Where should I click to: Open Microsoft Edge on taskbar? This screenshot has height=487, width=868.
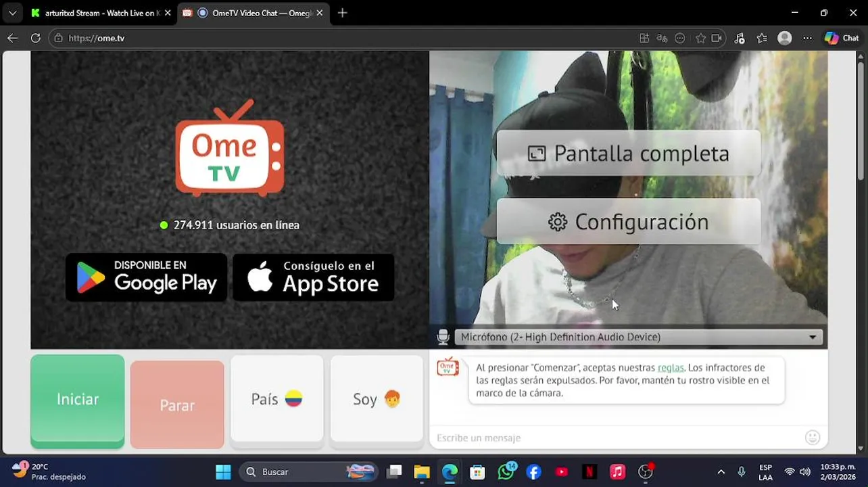[450, 471]
